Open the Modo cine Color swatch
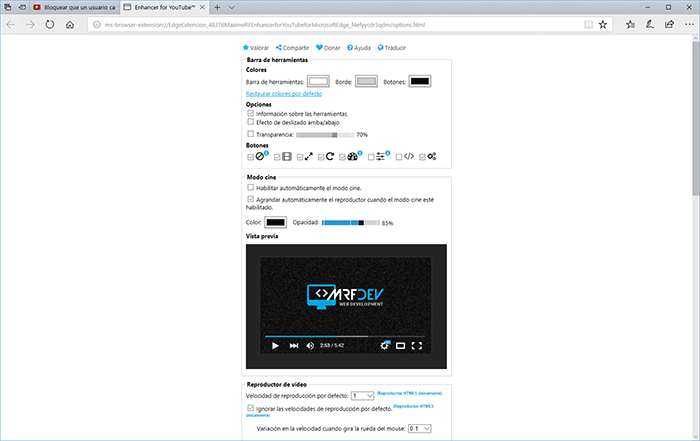This screenshot has width=700, height=441. [275, 222]
